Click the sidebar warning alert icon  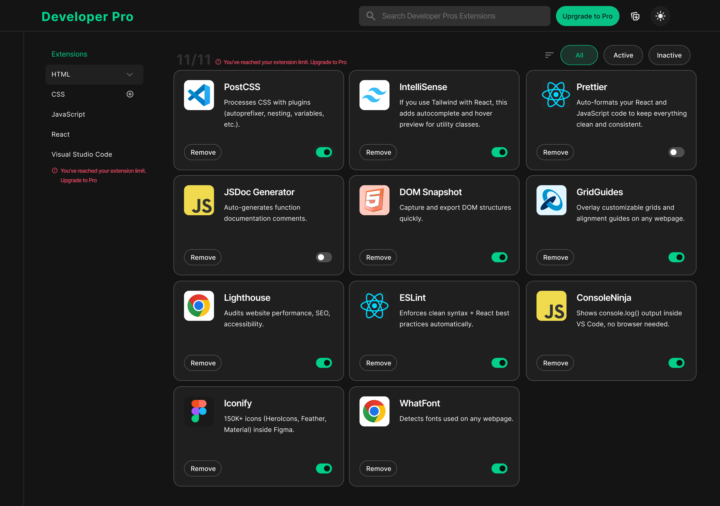[55, 170]
